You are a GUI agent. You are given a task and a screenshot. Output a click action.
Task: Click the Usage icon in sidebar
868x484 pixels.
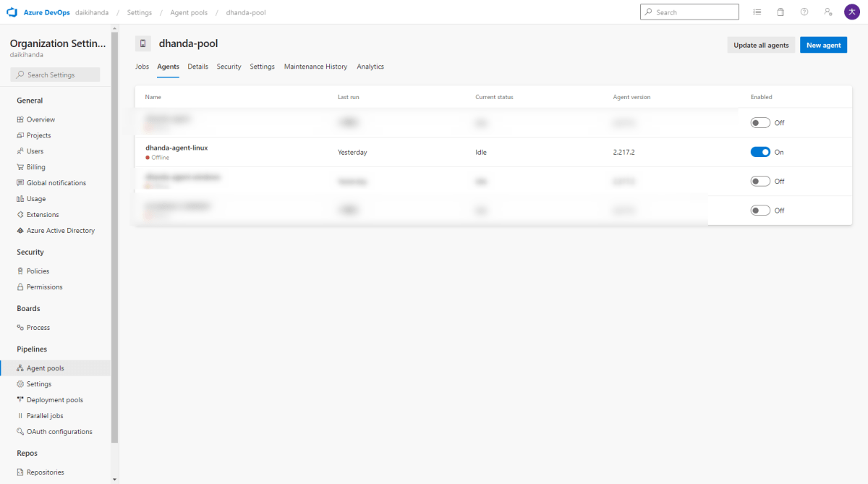20,199
